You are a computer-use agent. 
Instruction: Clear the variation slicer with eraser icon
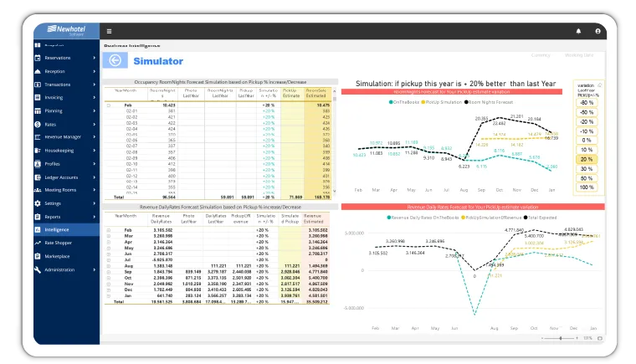tap(599, 85)
